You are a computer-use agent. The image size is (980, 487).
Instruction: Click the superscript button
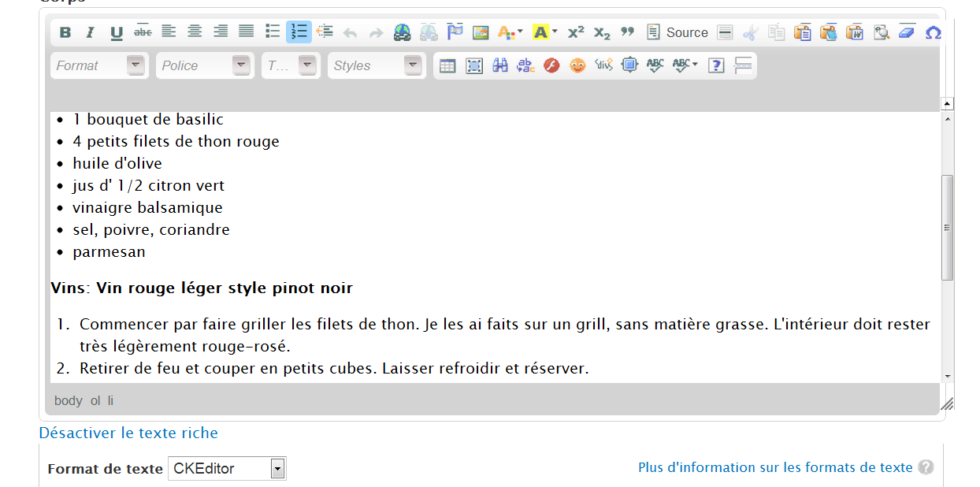(576, 32)
